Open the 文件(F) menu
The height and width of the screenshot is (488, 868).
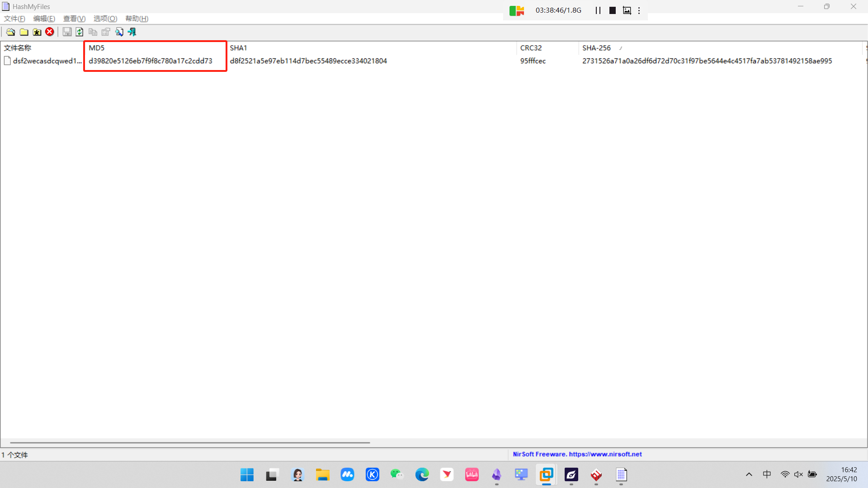(x=14, y=19)
